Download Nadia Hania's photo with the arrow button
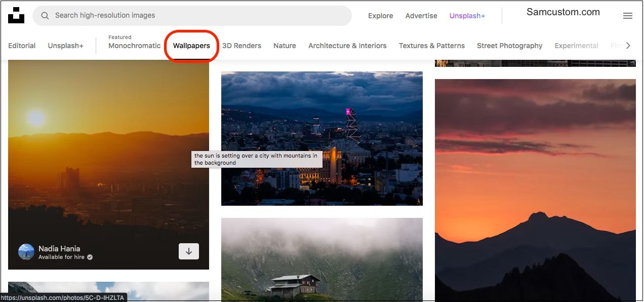The width and height of the screenshot is (644, 302). pyautogui.click(x=189, y=251)
